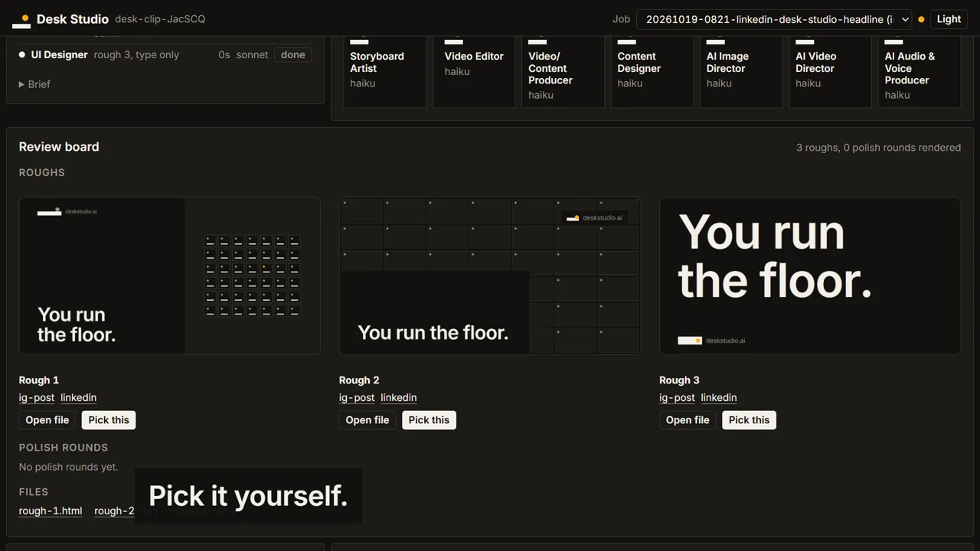
Task: Select the Video/Content Producer card
Action: click(x=563, y=71)
